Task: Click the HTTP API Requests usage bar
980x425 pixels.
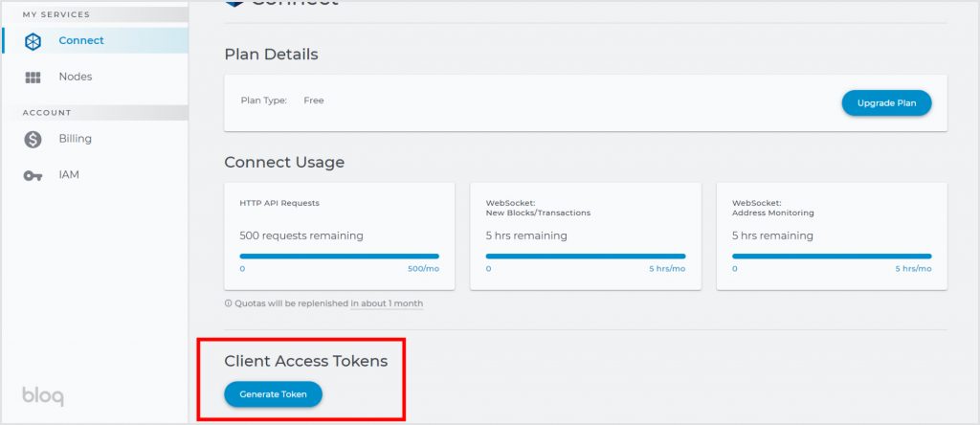Action: point(340,257)
